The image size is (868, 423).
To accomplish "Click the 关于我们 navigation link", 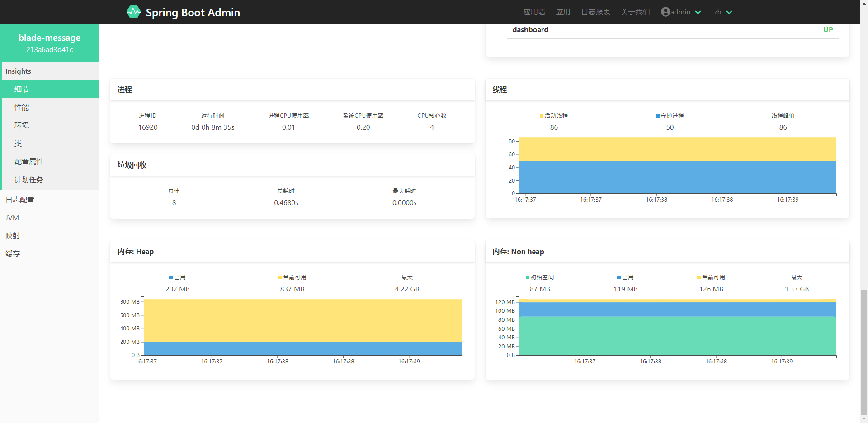I will 635,12.
